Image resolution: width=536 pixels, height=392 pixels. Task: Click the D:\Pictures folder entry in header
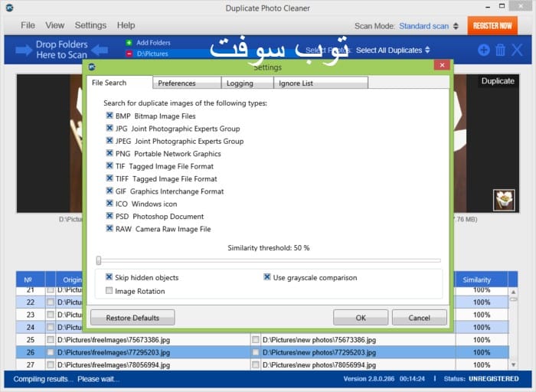152,54
